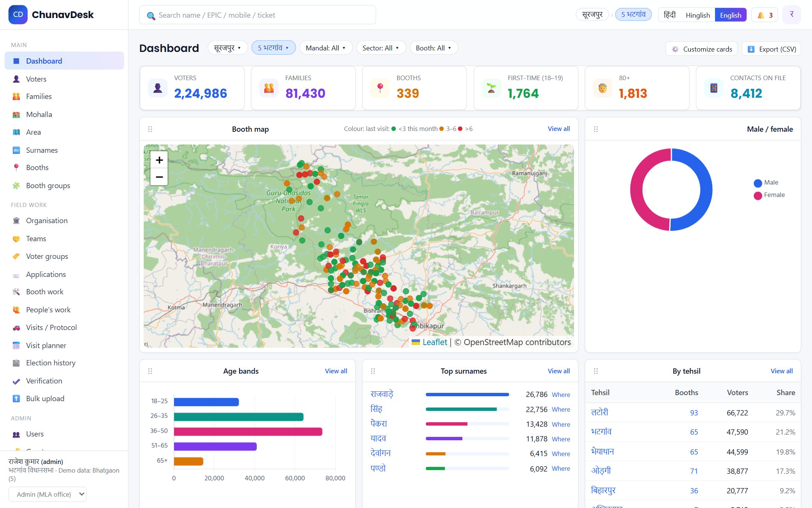Screen dimensions: 812x508
Task: Zoom in on the booth map
Action: tap(159, 160)
